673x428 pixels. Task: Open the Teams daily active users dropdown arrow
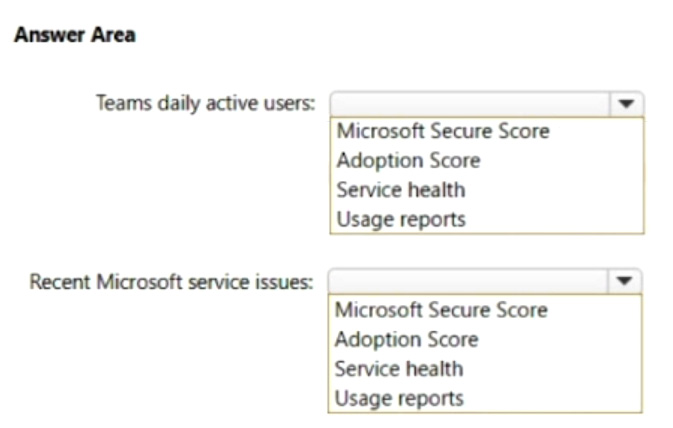[x=627, y=103]
